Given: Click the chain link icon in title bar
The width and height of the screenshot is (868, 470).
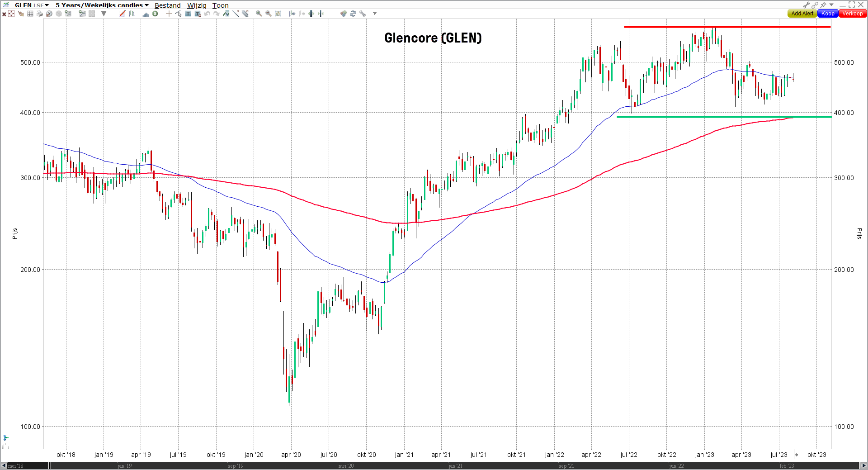Looking at the screenshot, I should pyautogui.click(x=815, y=5).
